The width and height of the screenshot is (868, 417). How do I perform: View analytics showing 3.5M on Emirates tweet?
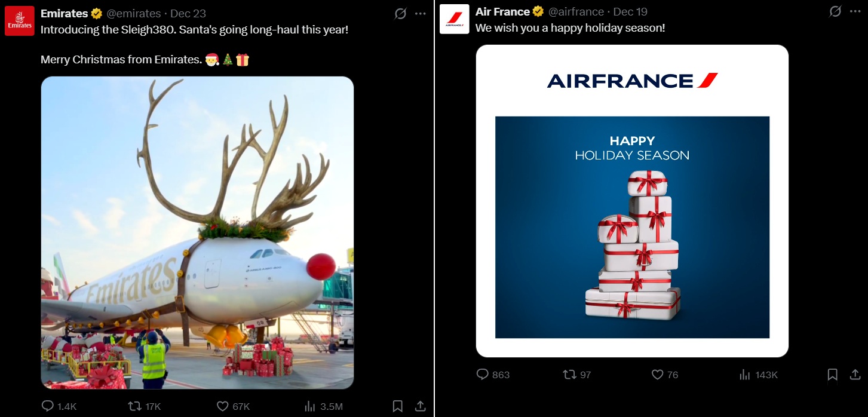tap(310, 406)
